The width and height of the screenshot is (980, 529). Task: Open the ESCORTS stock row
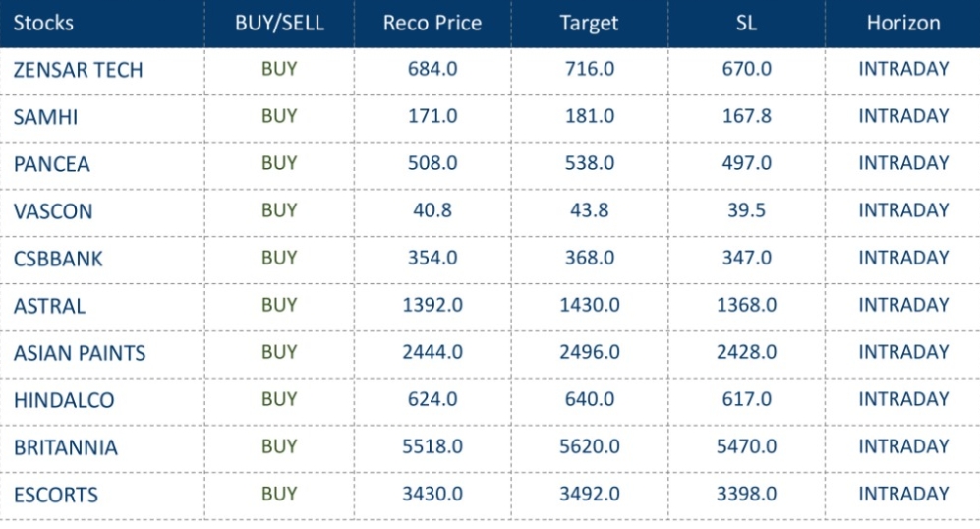pos(55,495)
